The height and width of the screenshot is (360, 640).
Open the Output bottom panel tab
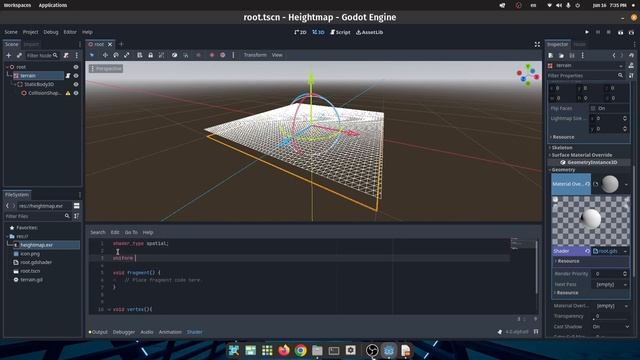pyautogui.click(x=98, y=332)
